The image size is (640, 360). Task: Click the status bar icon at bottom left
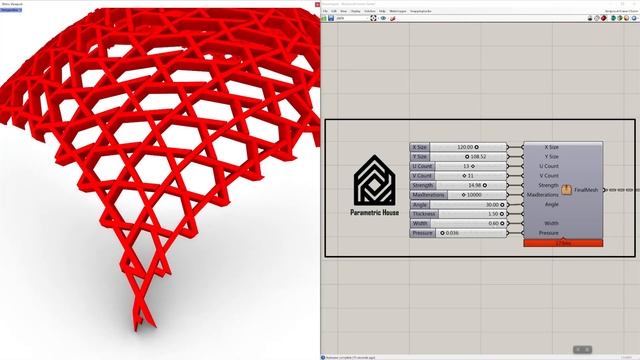(x=323, y=358)
